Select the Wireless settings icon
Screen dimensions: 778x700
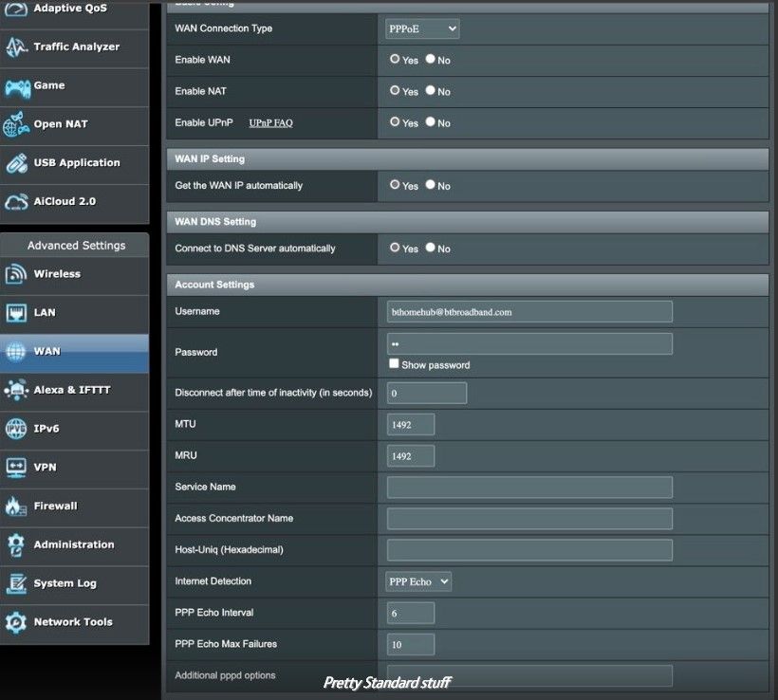[x=16, y=274]
